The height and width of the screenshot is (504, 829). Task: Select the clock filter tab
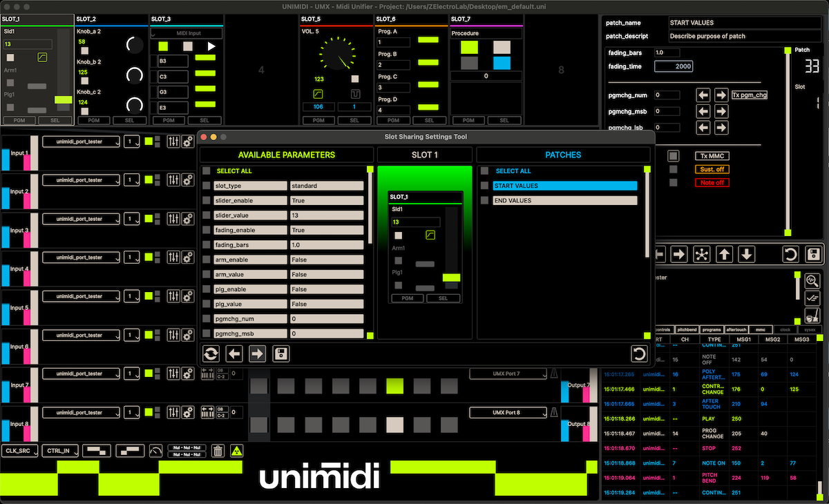coord(785,330)
